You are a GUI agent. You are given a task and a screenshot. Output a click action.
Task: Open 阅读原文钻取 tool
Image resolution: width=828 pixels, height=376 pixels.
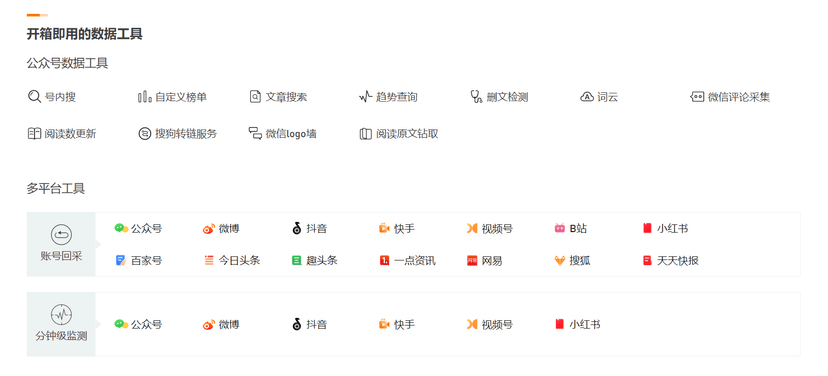(x=399, y=134)
